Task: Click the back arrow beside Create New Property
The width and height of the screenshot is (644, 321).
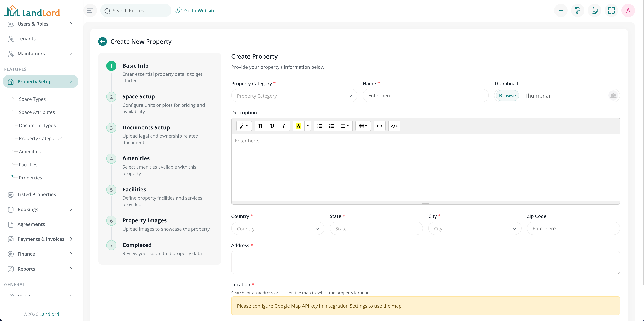Action: tap(102, 42)
